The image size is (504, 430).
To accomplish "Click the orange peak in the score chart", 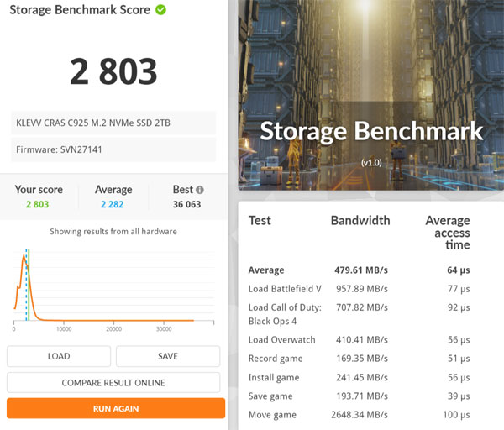I will (23, 257).
